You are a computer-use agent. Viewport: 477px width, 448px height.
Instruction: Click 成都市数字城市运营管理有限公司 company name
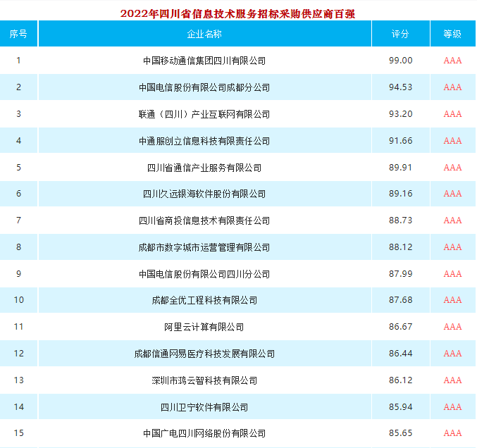(204, 247)
